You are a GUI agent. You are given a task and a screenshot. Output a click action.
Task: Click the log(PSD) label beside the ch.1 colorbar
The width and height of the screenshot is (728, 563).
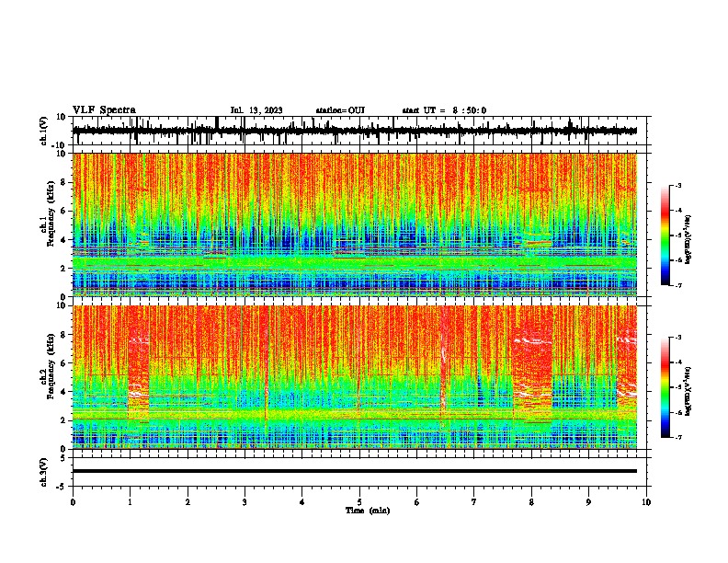click(x=688, y=239)
